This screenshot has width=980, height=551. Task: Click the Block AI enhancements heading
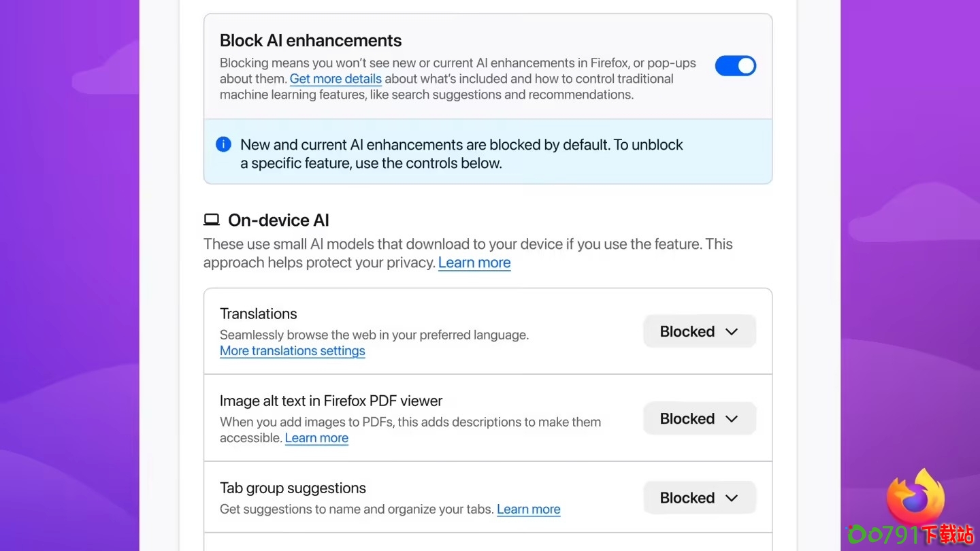(x=310, y=41)
